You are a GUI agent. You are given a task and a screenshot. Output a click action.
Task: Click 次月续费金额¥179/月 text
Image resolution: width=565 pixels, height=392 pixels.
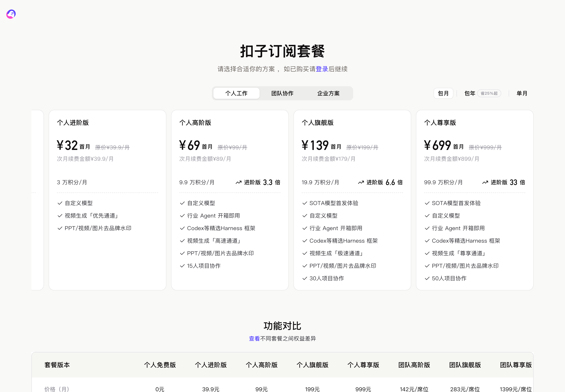pyautogui.click(x=328, y=159)
